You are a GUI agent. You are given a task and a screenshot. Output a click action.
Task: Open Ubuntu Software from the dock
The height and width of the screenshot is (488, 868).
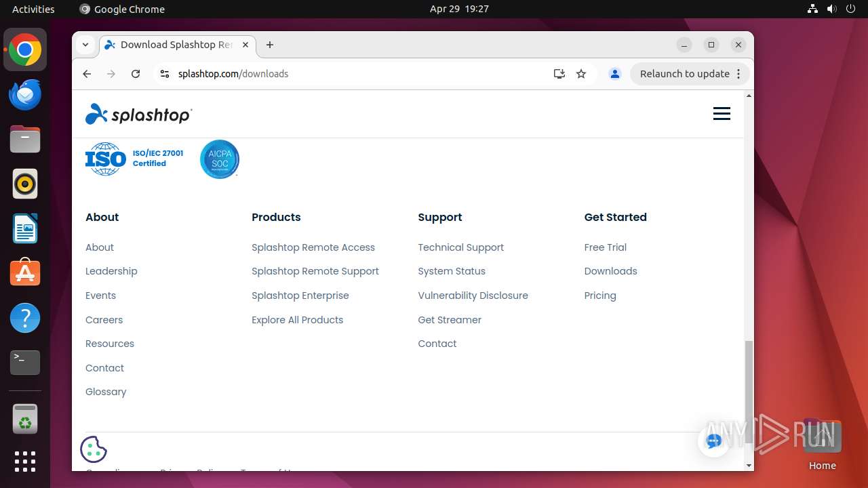click(25, 273)
